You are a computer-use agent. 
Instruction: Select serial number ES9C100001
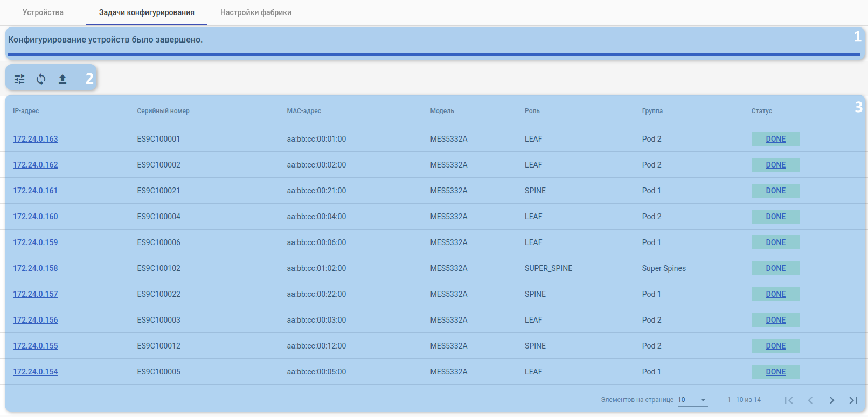(158, 139)
